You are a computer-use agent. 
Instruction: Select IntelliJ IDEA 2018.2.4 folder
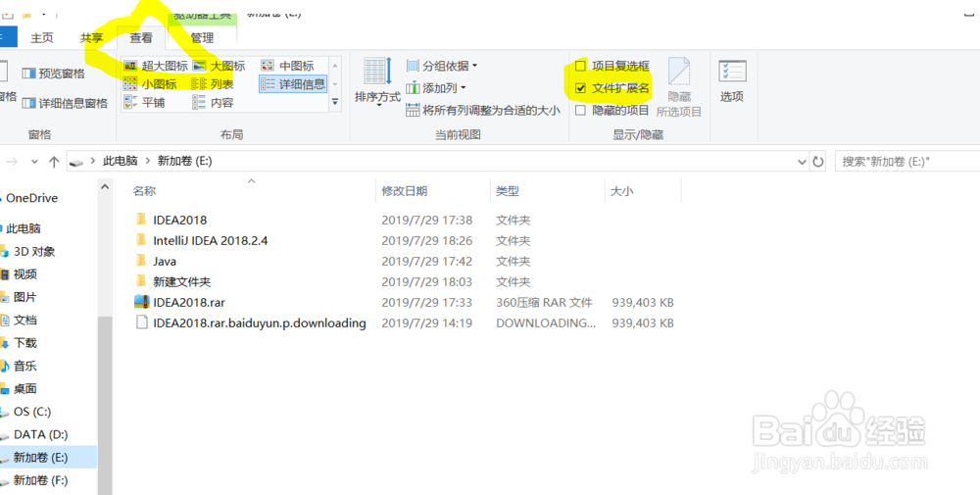pos(210,240)
